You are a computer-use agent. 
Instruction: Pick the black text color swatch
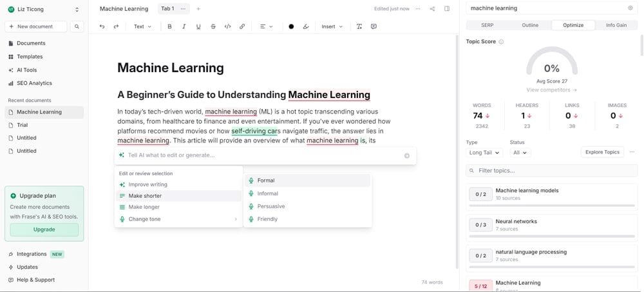click(x=291, y=26)
